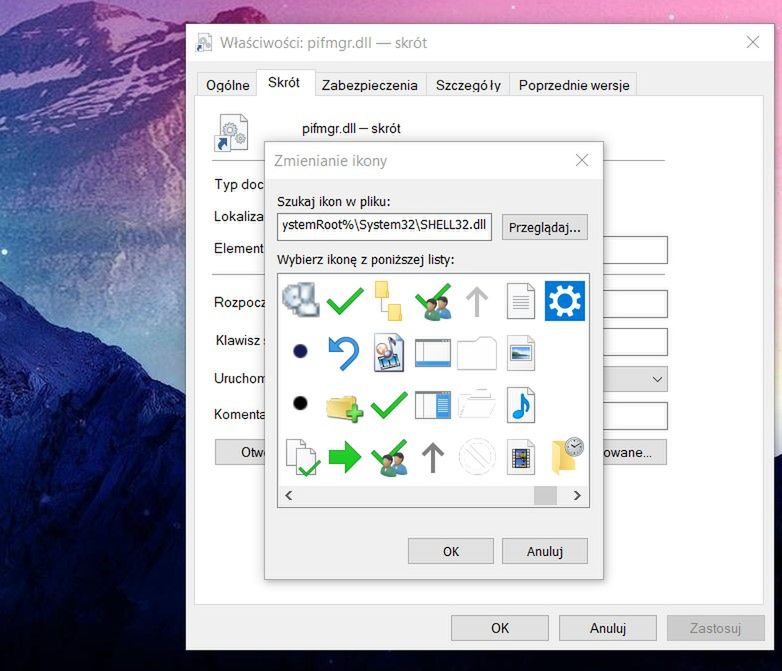
Task: Choose users-with-checkmark icon next to the green arrow
Action: (x=389, y=457)
